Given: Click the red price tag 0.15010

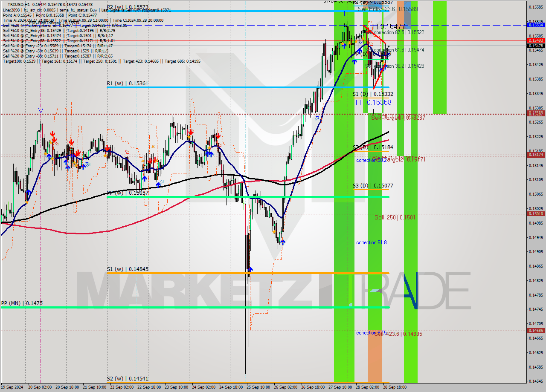Looking at the screenshot, I should point(536,213).
